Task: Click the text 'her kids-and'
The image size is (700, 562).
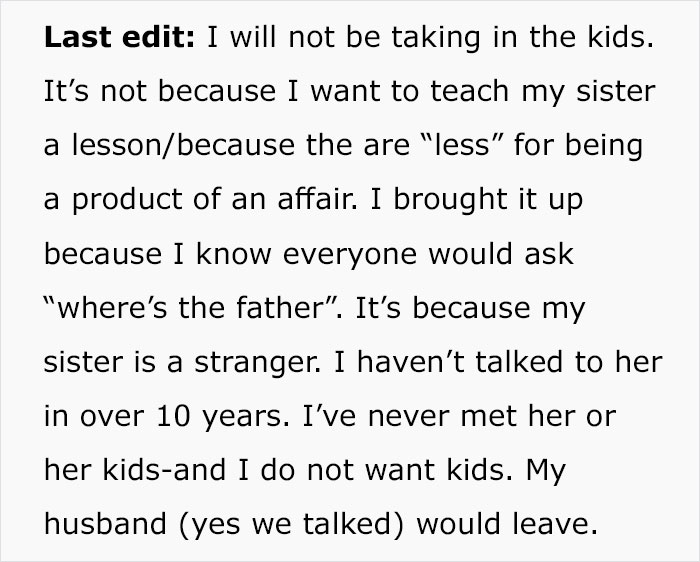Action: (135, 470)
